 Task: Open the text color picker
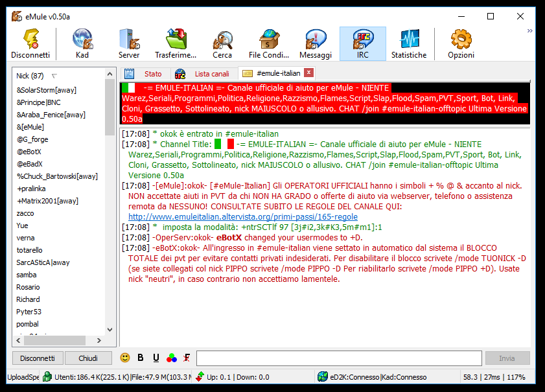pos(171,358)
